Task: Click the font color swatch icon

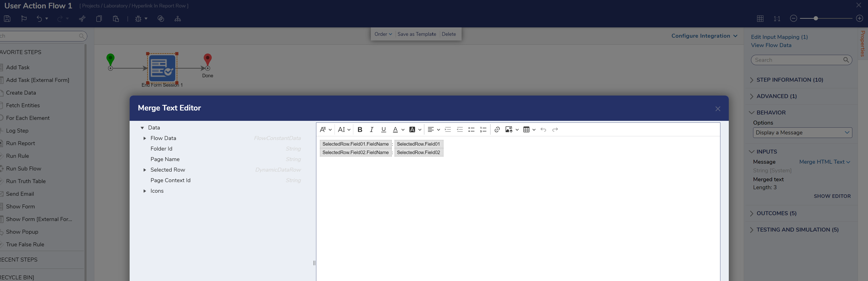Action: click(x=395, y=129)
